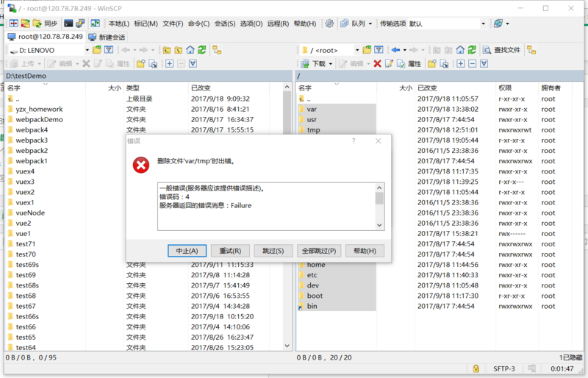Click the red delete icon in remote toolbar
588x378 pixels.
[378, 64]
